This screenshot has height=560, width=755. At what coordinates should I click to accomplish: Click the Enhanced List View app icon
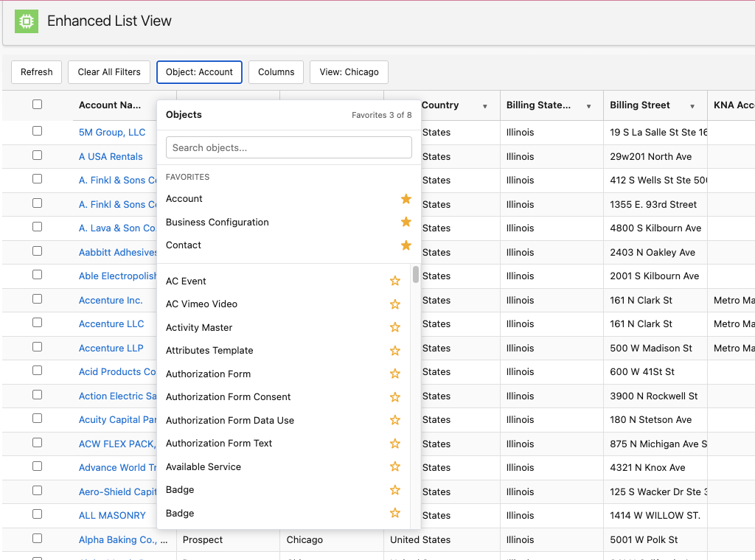(26, 21)
